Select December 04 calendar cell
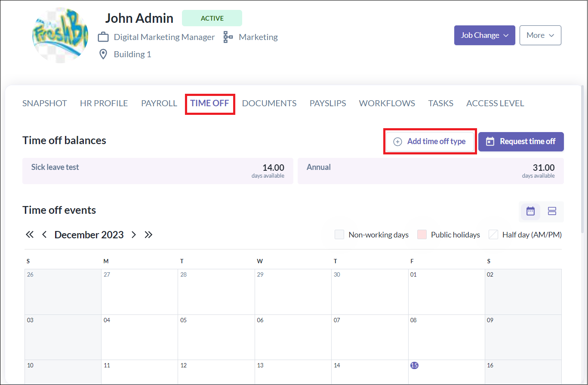This screenshot has height=385, width=588. click(139, 337)
